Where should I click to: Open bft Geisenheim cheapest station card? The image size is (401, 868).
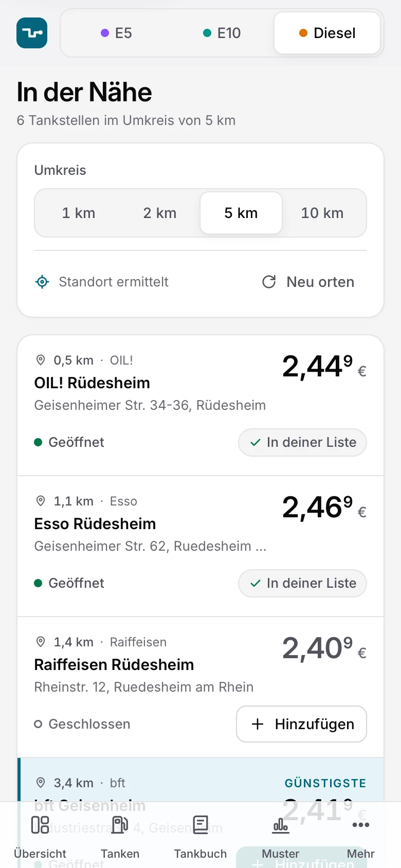tap(200, 780)
